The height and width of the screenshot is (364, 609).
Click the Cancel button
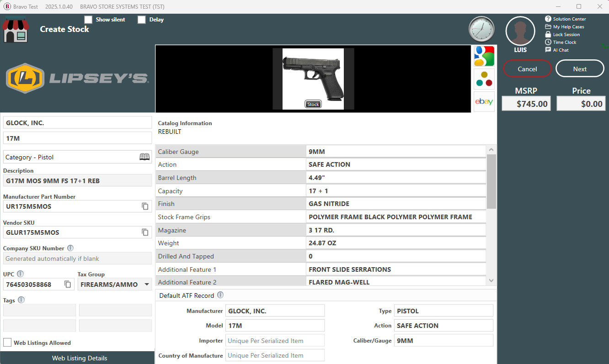[527, 69]
